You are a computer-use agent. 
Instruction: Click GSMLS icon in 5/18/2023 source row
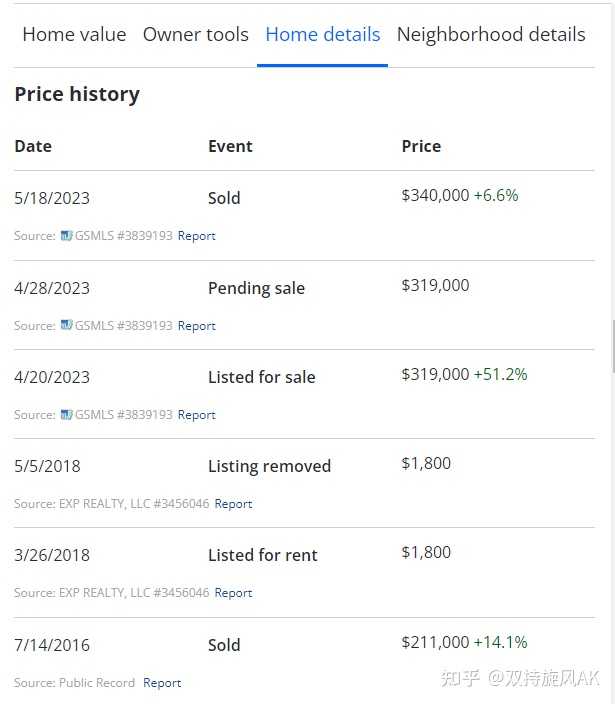[x=66, y=235]
